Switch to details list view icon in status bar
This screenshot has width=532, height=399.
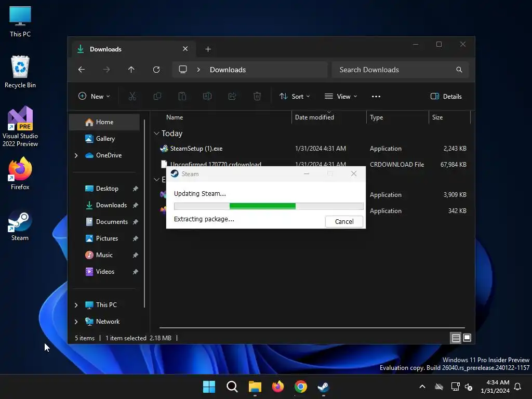(456, 338)
